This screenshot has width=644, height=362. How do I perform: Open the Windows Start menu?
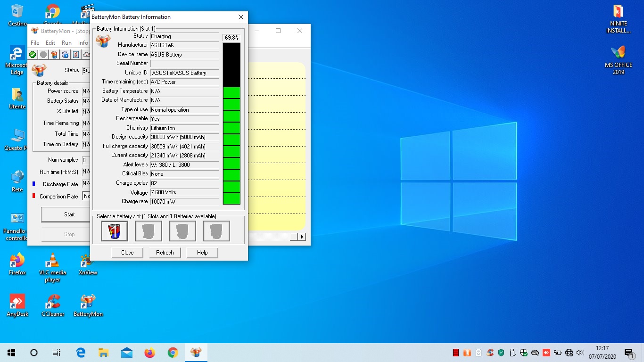tap(11, 353)
